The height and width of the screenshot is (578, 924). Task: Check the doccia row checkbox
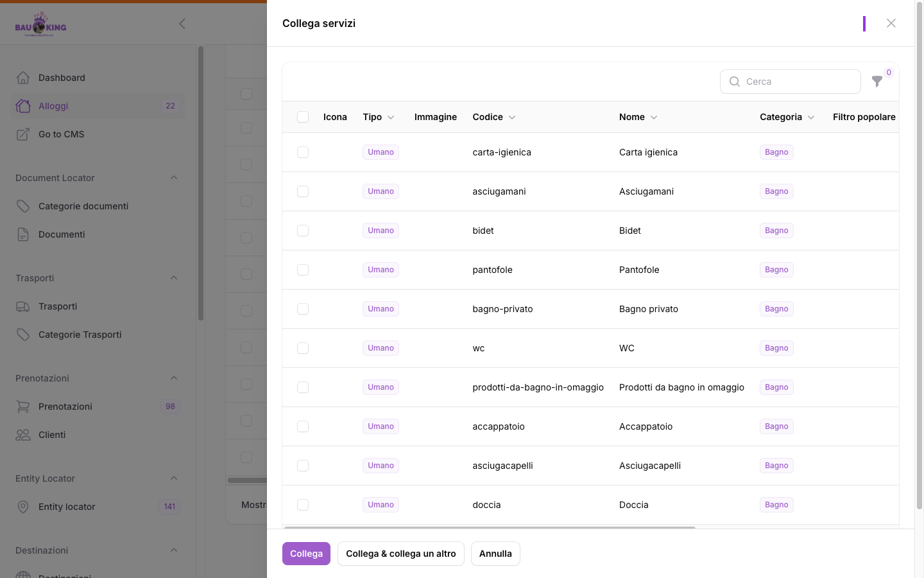(303, 505)
